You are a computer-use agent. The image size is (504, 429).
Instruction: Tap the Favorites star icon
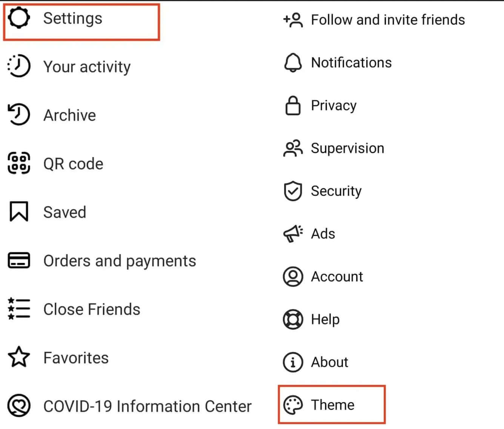point(18,357)
